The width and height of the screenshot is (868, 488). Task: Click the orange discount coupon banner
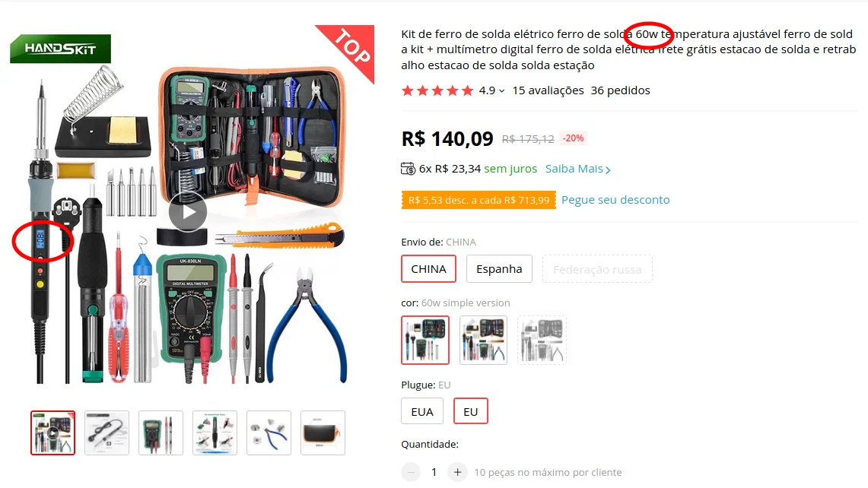pos(479,200)
